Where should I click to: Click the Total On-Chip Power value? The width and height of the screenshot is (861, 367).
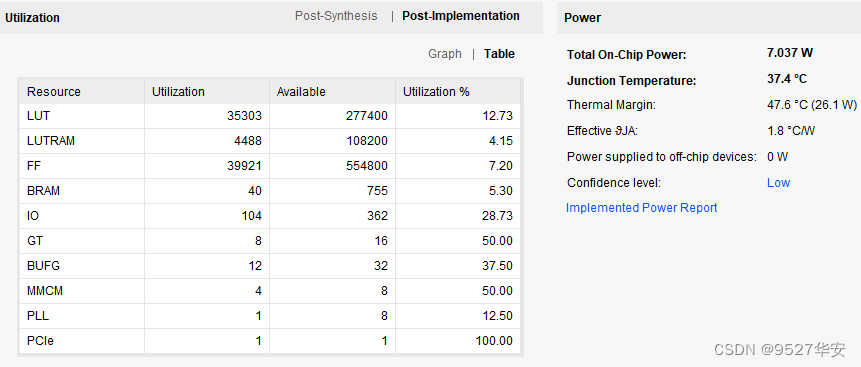[x=790, y=53]
